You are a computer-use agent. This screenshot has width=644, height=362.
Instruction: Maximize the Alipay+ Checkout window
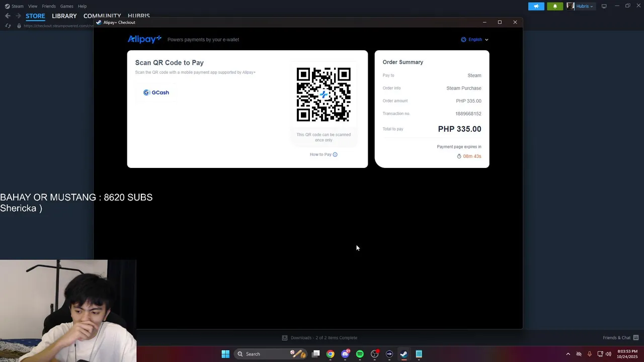coord(500,22)
